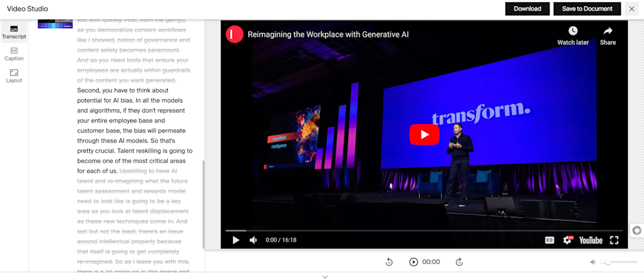Viewport: 644px width, 280px height.
Task: Click struck-out text 'content safety becomes paramount'
Action: tap(129, 50)
